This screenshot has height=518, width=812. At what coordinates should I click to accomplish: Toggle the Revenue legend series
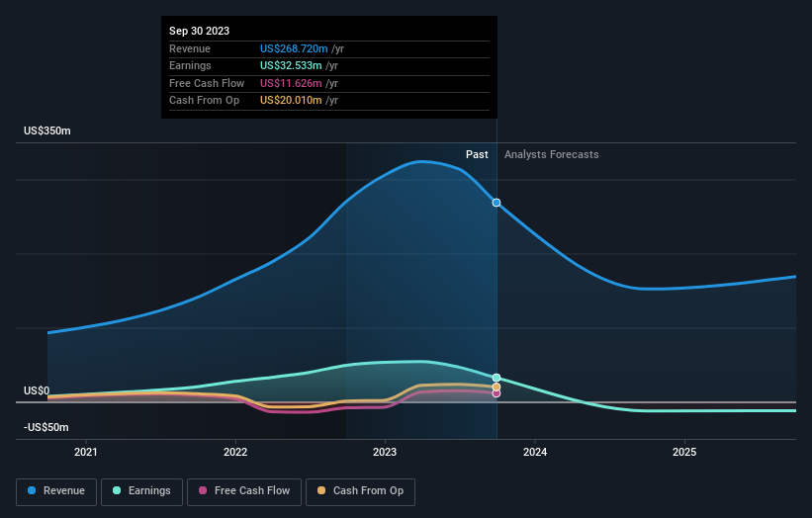tap(56, 491)
